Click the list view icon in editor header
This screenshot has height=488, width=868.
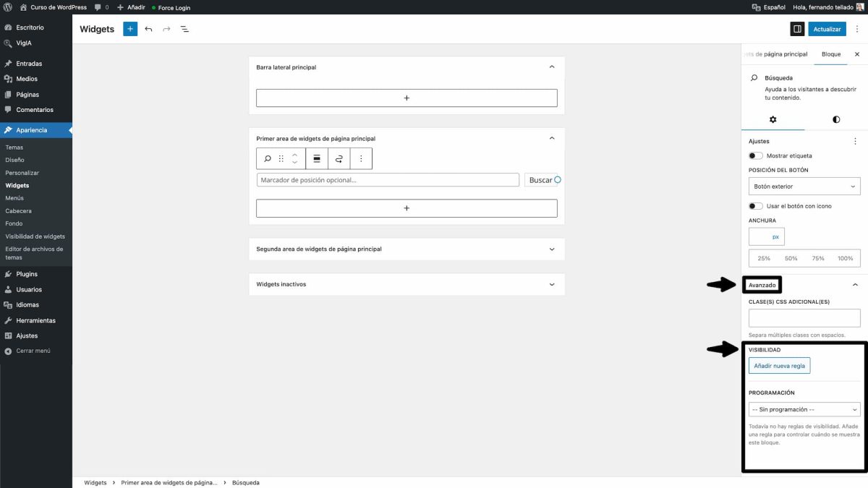(x=184, y=29)
